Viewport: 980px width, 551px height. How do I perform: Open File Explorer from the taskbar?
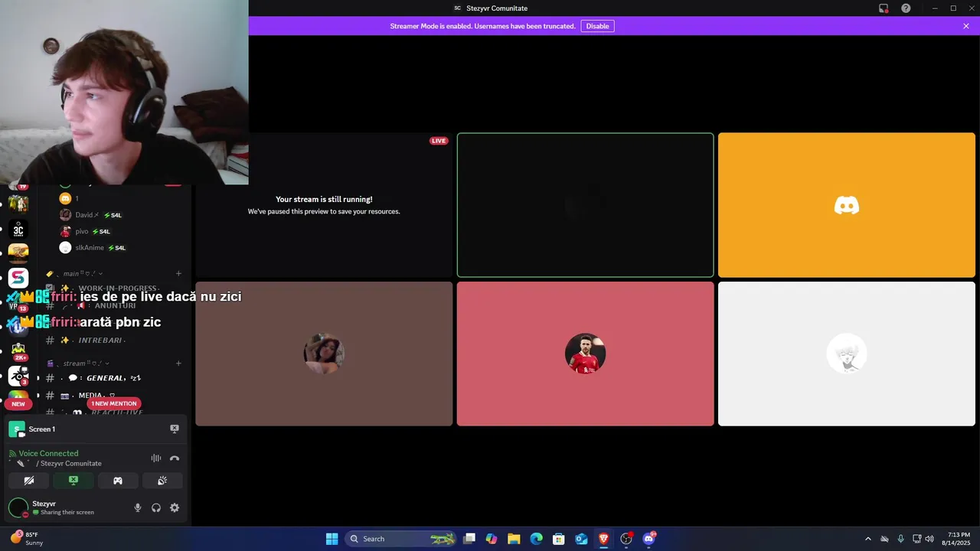click(x=514, y=539)
